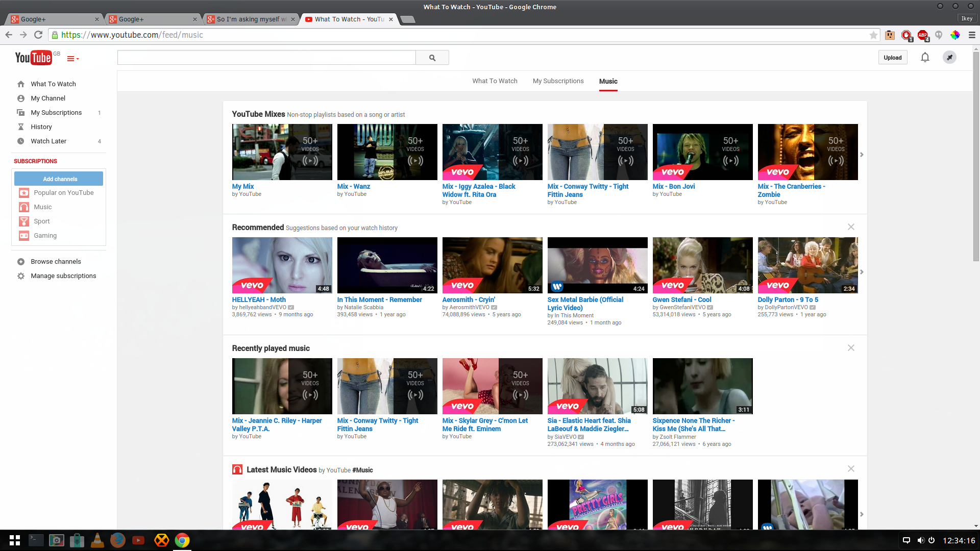Dismiss the Latest Music Videos section

tap(851, 469)
